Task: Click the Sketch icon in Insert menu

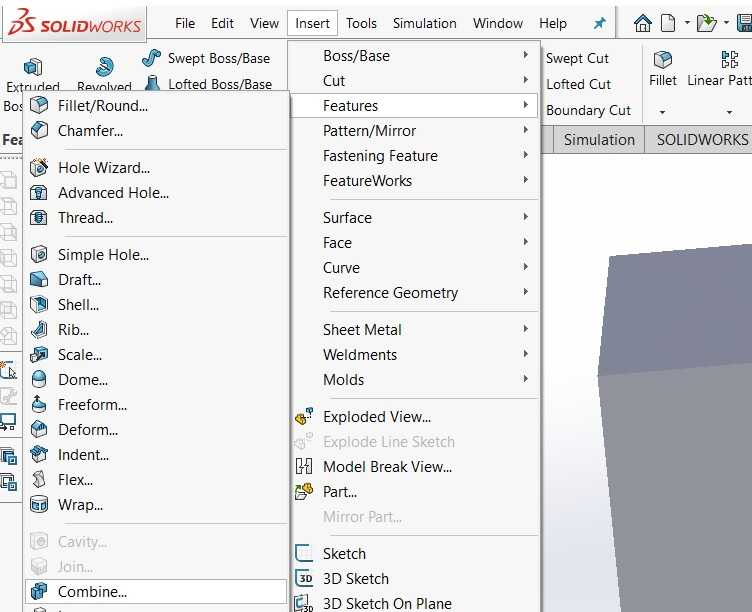Action: [304, 553]
